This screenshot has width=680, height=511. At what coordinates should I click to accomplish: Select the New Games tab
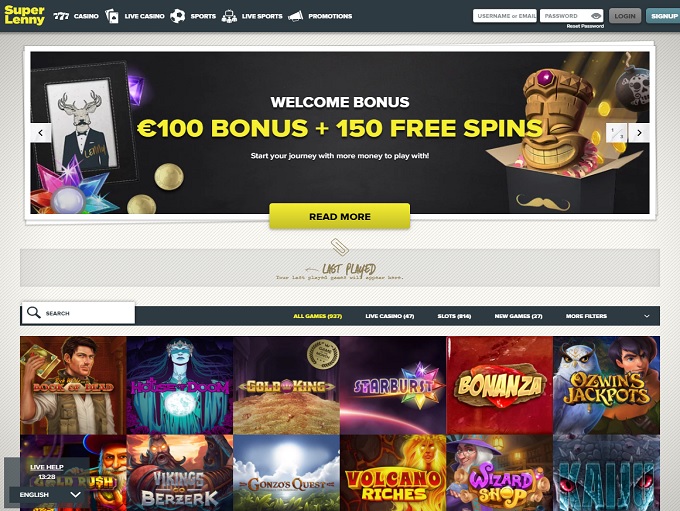pos(518,316)
